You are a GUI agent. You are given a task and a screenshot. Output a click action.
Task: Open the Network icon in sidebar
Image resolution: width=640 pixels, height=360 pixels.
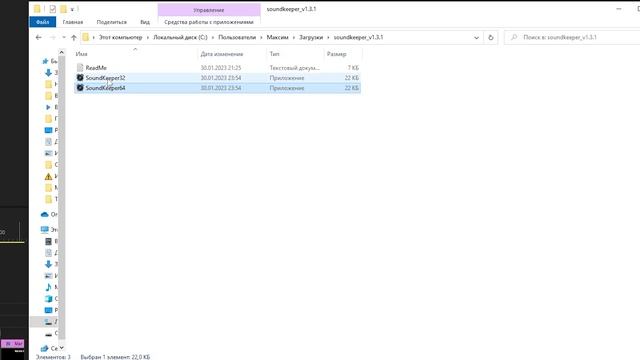(45, 349)
